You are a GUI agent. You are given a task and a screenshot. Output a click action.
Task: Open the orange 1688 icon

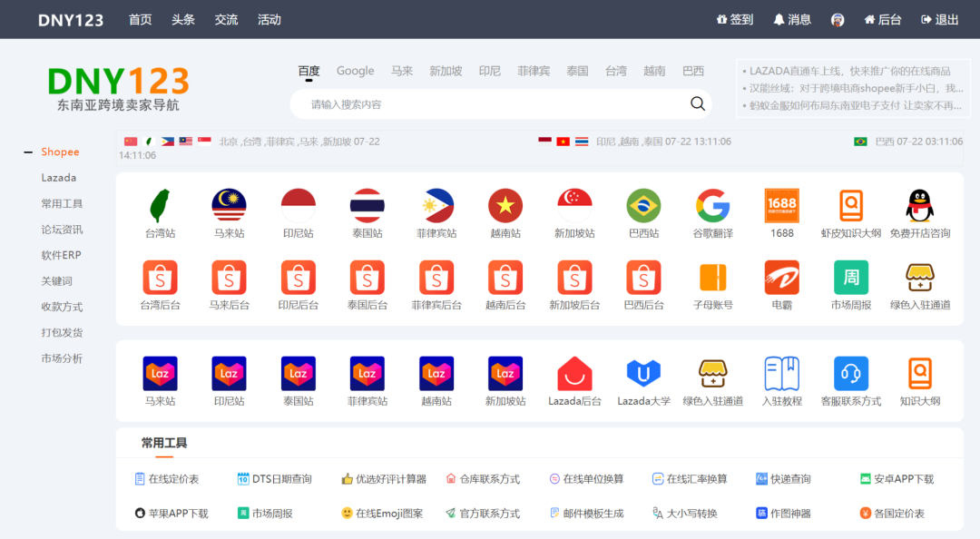[x=782, y=206]
